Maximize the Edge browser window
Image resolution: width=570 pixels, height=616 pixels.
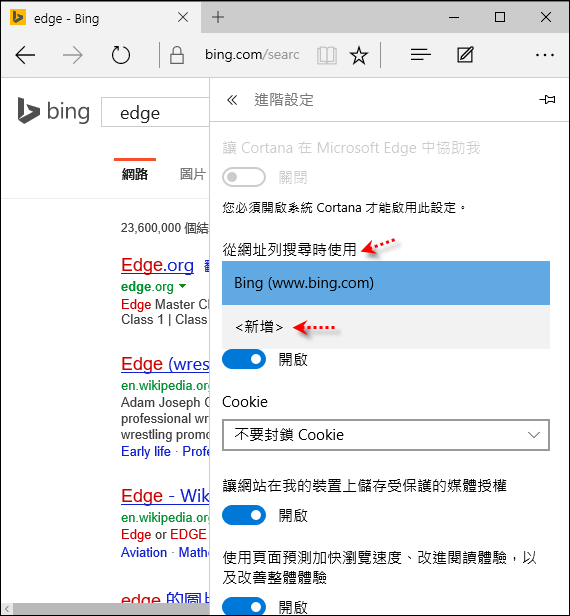[500, 17]
